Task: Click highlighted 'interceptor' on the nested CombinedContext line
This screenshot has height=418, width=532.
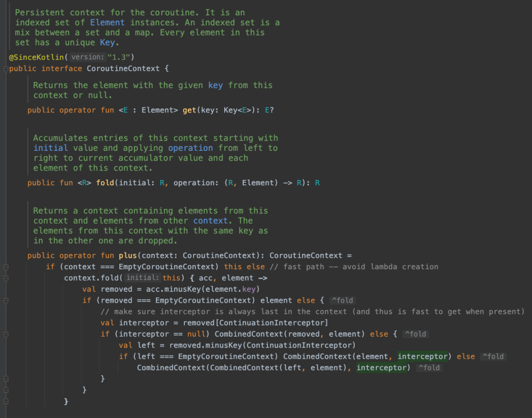Action: point(381,368)
